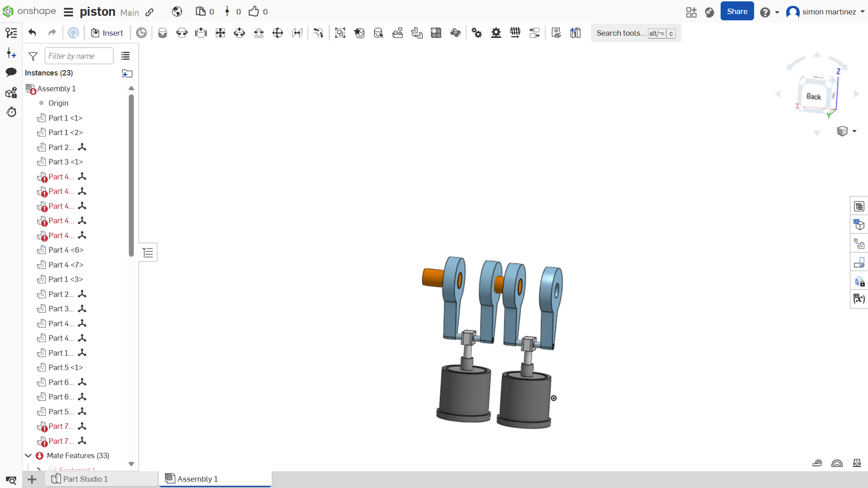Click the add-books standard content icon
This screenshot has width=868, height=488.
click(x=575, y=33)
